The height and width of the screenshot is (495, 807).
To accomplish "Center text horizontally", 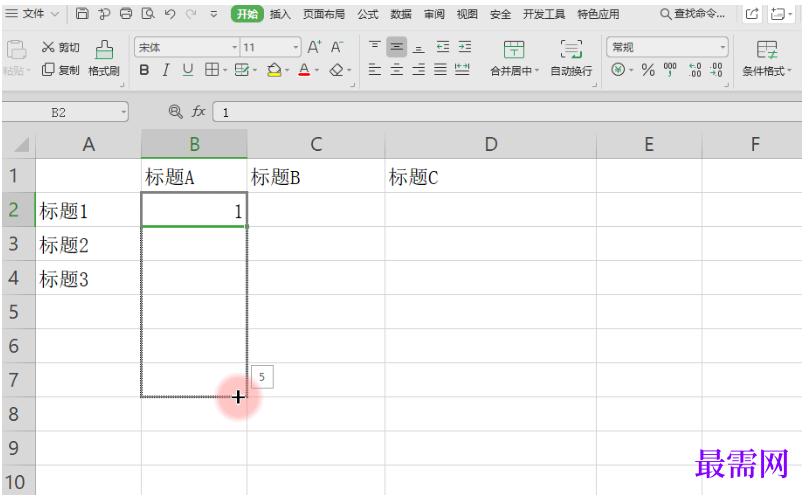I will click(x=397, y=69).
